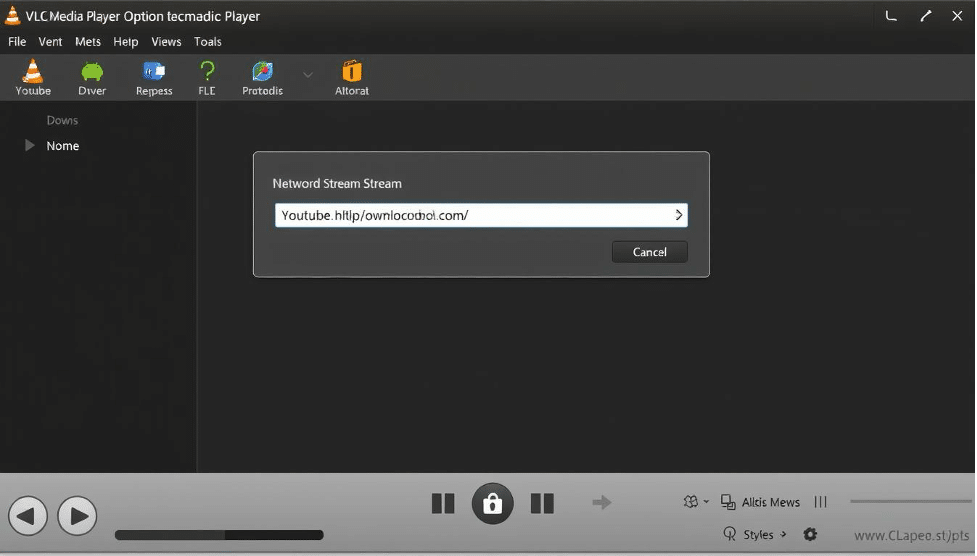977x556 pixels.
Task: Open the Views menu
Action: (x=166, y=42)
